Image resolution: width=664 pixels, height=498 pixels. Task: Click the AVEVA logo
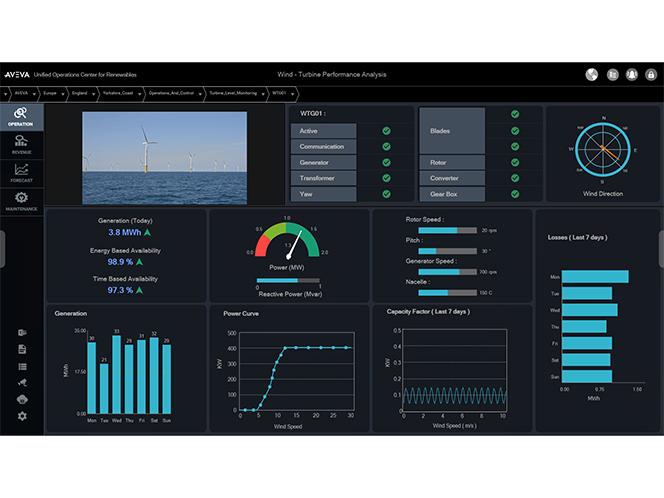coord(17,75)
